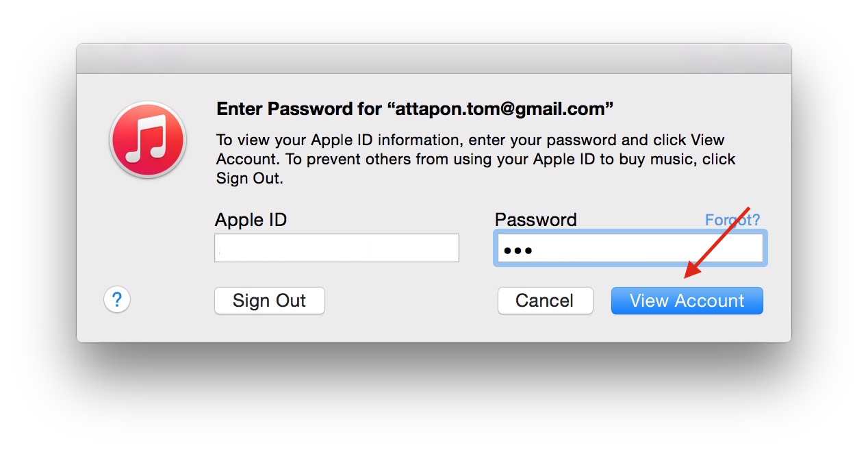
Task: Click the empty area of the Password field
Action: tap(643, 249)
